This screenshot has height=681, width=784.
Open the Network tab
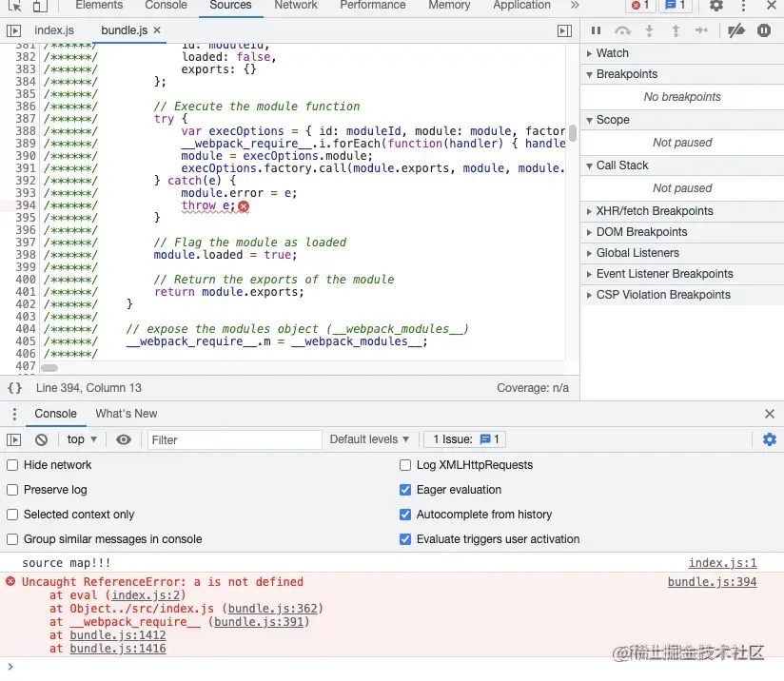[296, 5]
